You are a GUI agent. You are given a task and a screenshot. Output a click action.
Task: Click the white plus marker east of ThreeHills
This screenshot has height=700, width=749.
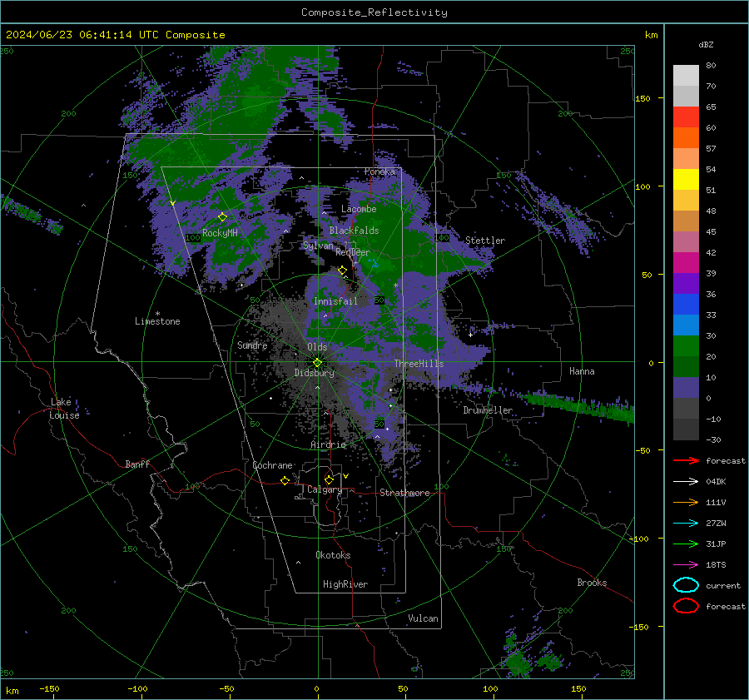470,335
